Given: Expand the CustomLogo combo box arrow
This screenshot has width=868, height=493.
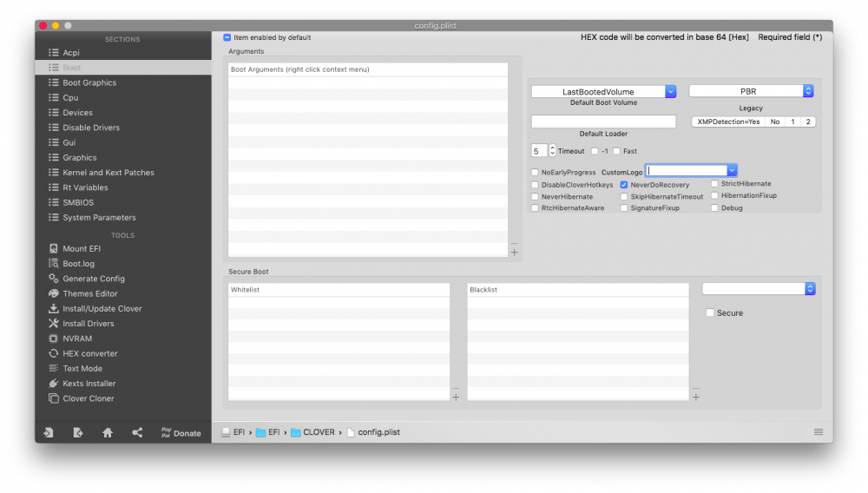Looking at the screenshot, I should (x=732, y=170).
